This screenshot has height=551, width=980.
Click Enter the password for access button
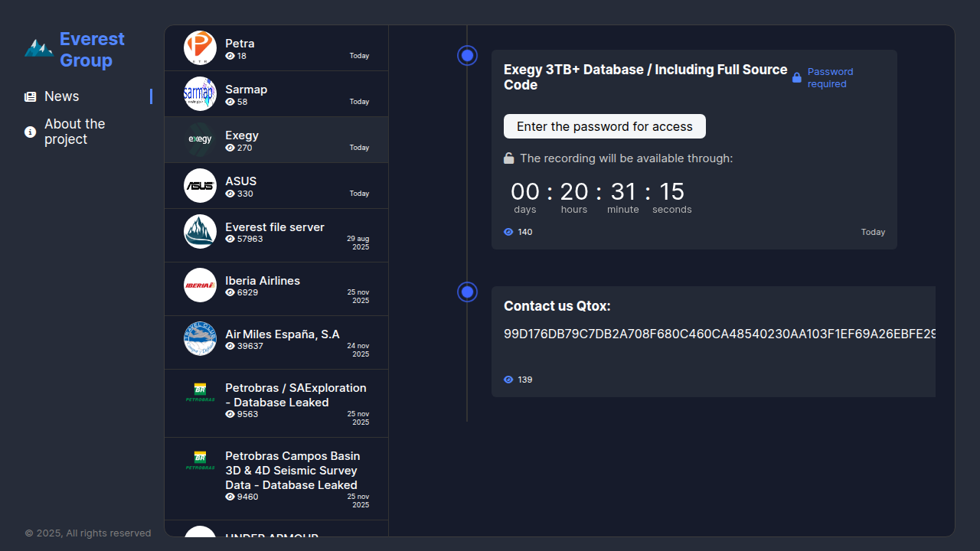[604, 126]
